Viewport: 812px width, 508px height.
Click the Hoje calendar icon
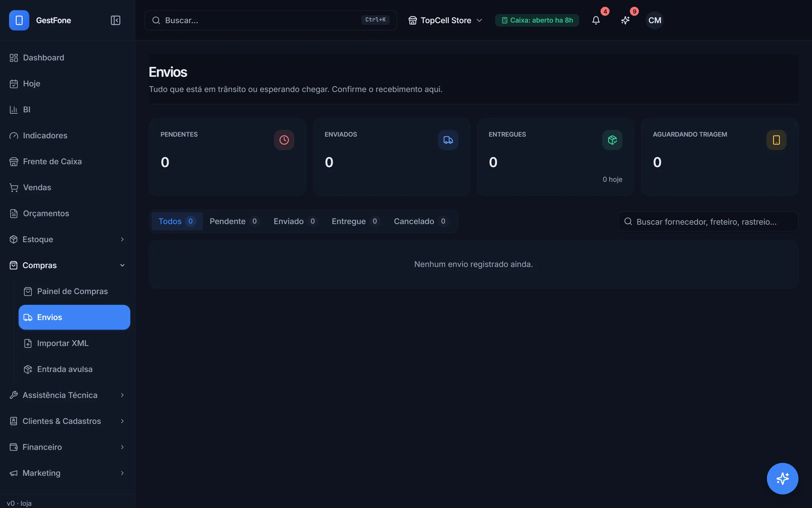pyautogui.click(x=14, y=84)
